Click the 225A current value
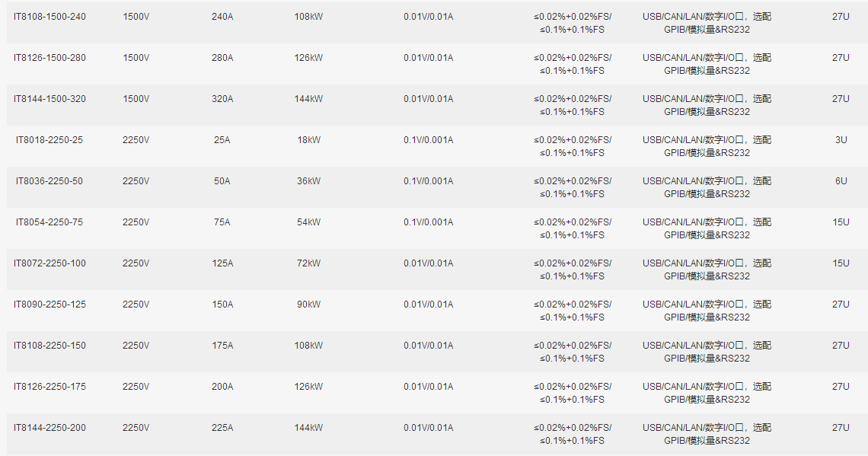The image size is (868, 456). tap(222, 428)
